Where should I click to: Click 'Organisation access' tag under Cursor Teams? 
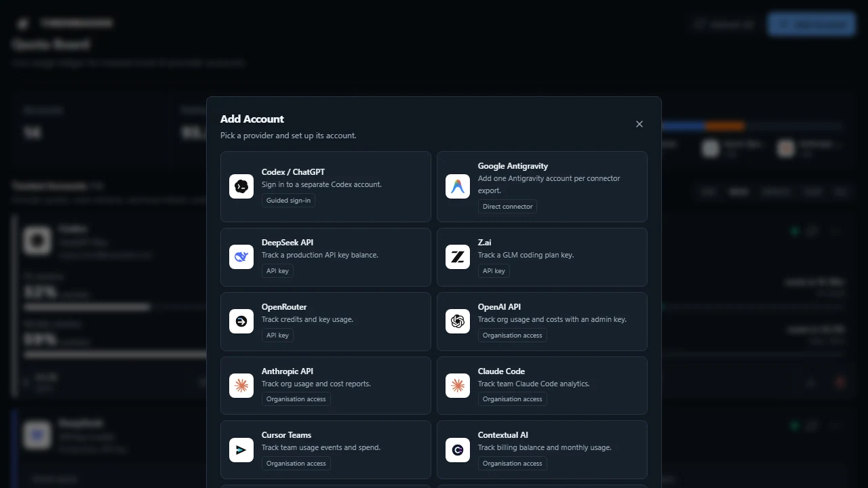[296, 464]
